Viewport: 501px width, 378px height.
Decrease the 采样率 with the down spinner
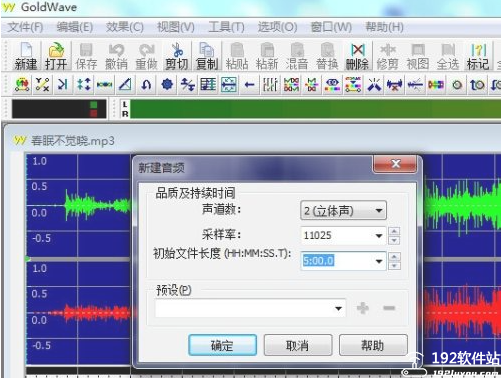click(394, 240)
